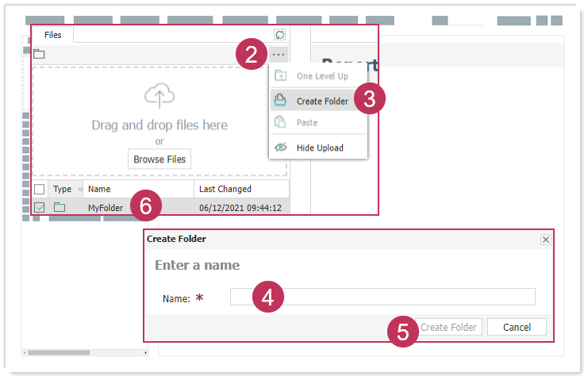Toggle the select-all checkbox in table header
The image size is (588, 380).
click(40, 189)
